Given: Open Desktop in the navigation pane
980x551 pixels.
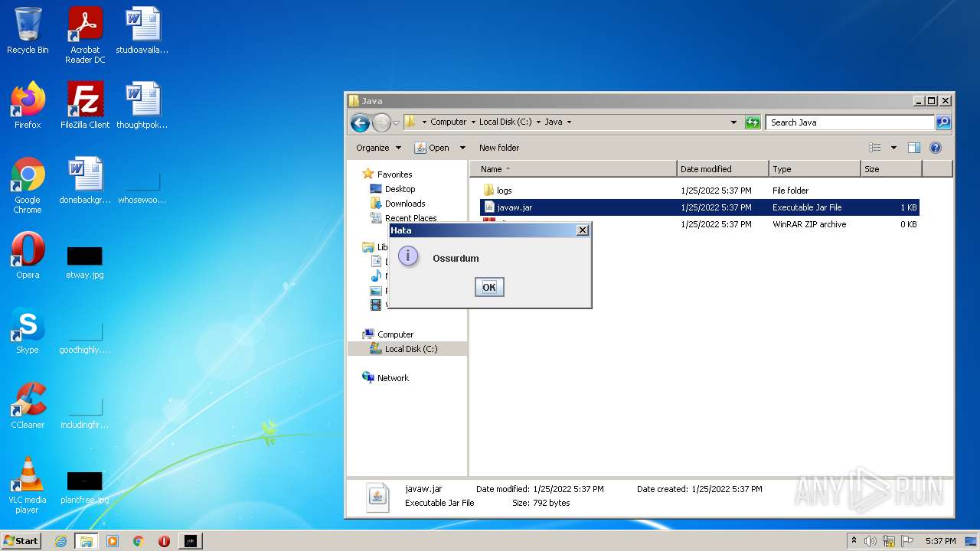Looking at the screenshot, I should point(393,189).
